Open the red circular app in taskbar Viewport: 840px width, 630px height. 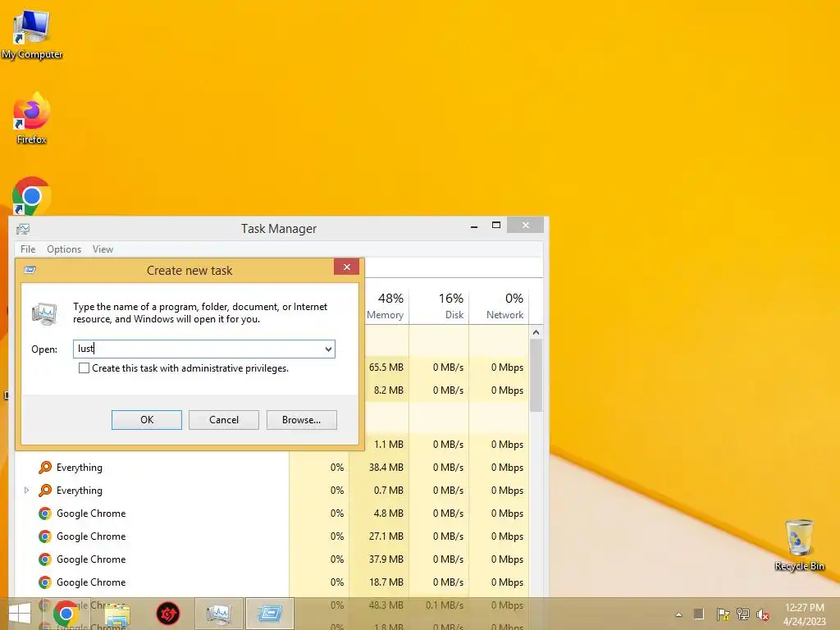(167, 614)
